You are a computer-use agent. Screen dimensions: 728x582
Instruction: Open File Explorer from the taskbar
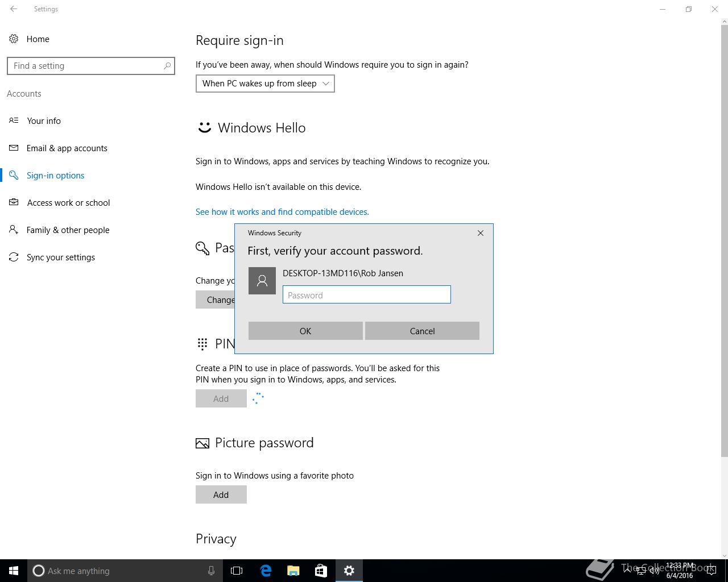[293, 571]
